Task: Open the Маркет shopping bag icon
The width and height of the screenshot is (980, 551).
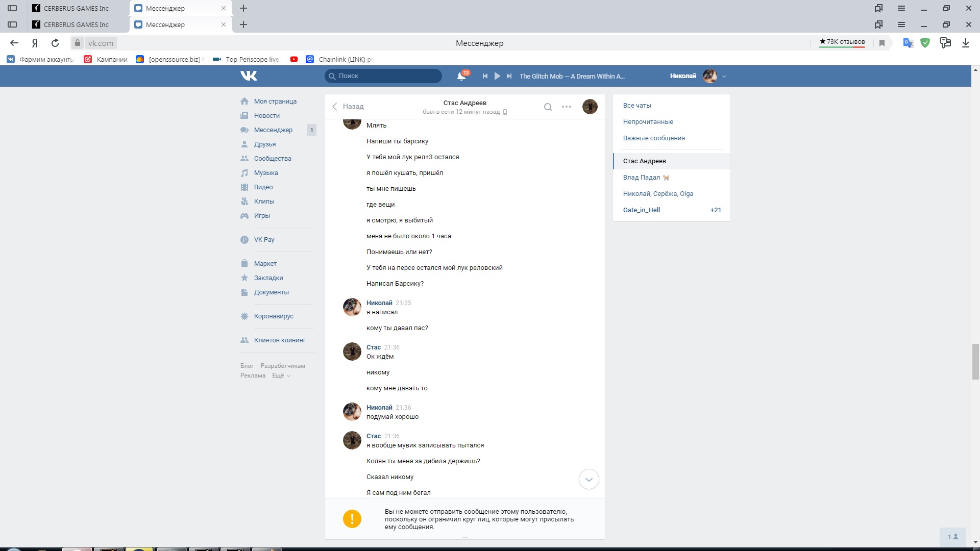Action: click(x=244, y=263)
